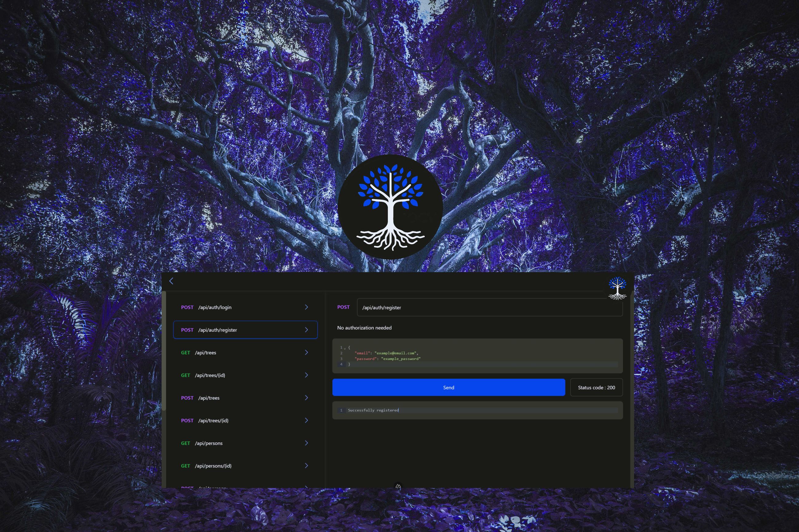Click the Status code : 200 box
Image resolution: width=799 pixels, height=532 pixels.
596,387
